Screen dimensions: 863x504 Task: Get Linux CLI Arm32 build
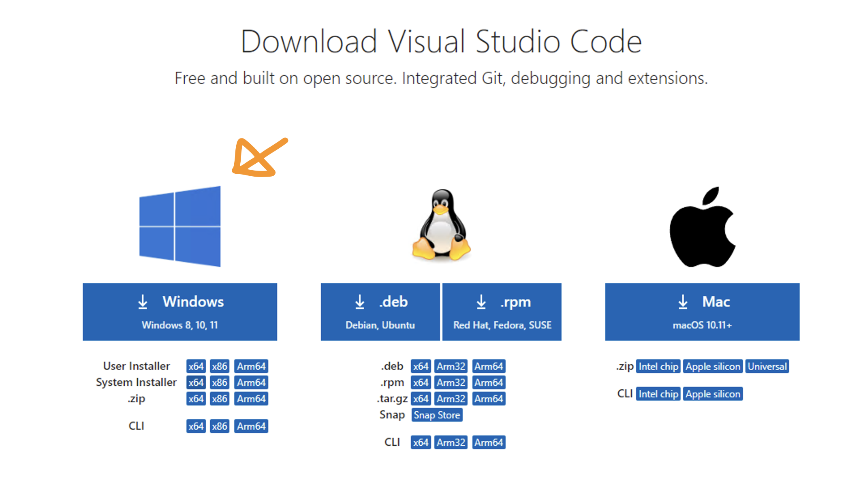(451, 442)
